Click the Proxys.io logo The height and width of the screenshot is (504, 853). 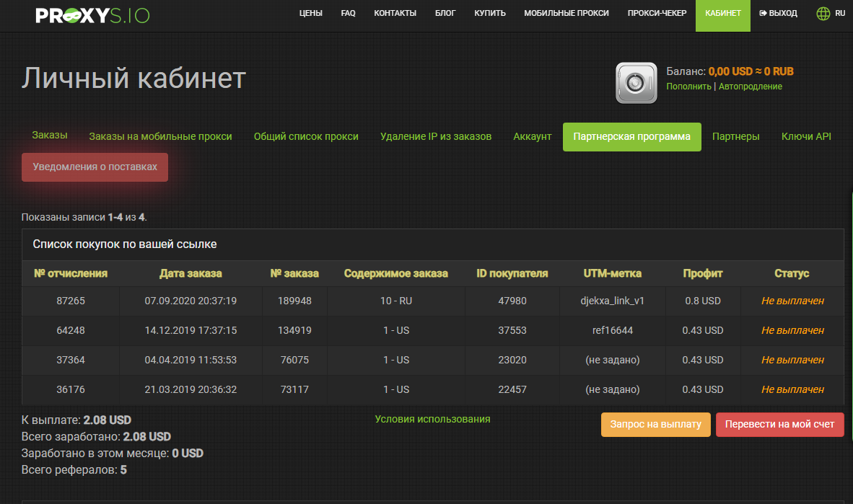(92, 15)
